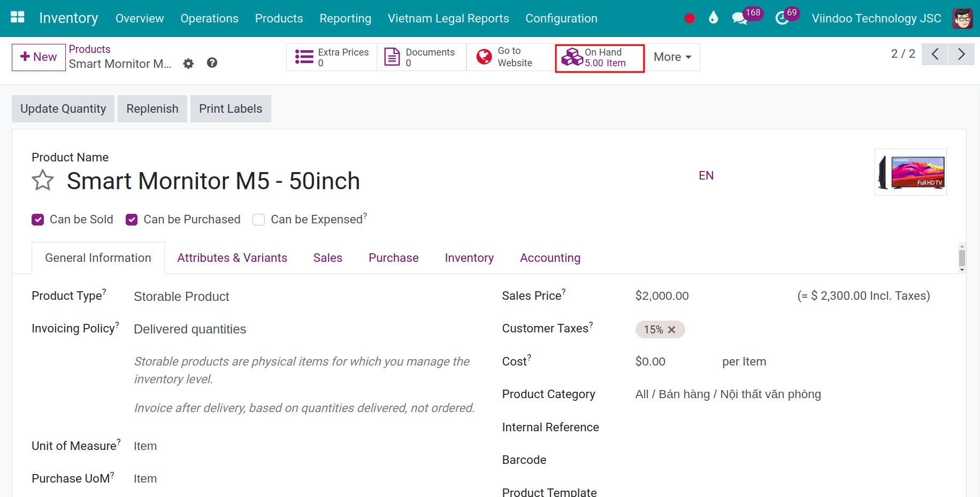Screen dimensions: 980x497
Task: Open Product Category dropdown field
Action: tap(728, 394)
